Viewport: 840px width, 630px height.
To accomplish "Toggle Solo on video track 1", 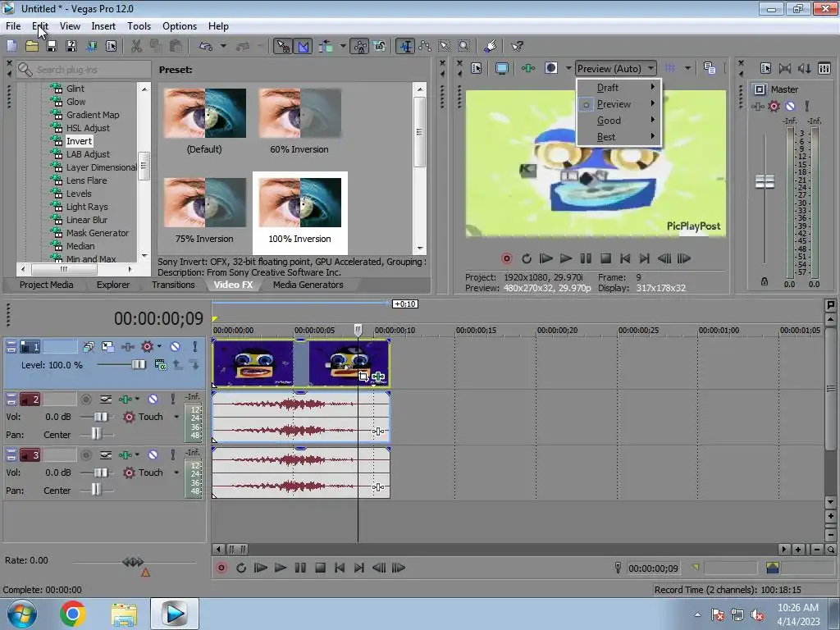I will [x=195, y=347].
